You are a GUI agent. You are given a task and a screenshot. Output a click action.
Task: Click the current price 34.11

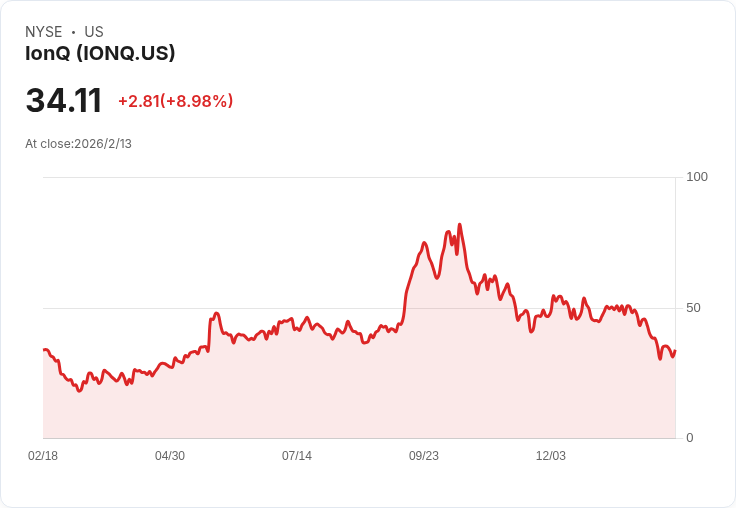coord(64,101)
